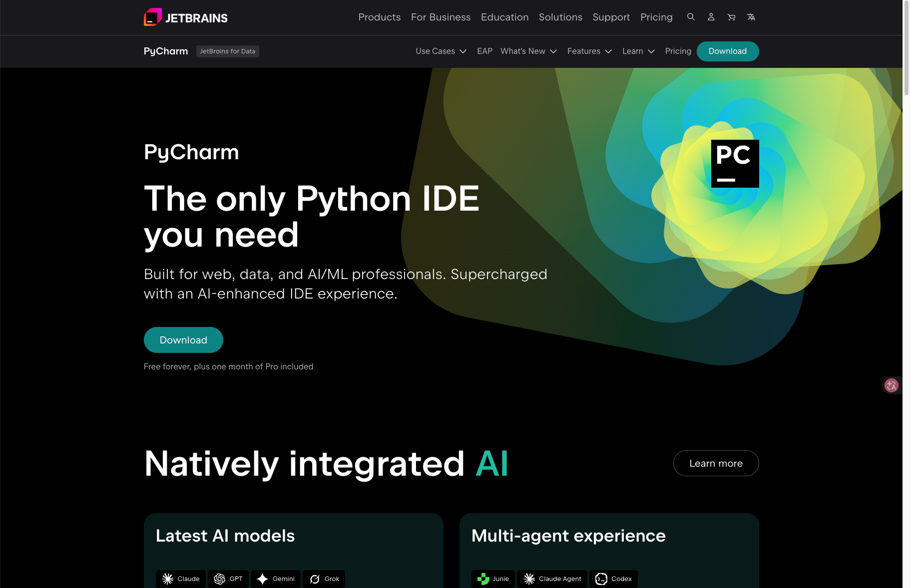Click the Latest AI models card heading
This screenshot has height=588, width=910.
pyautogui.click(x=225, y=536)
